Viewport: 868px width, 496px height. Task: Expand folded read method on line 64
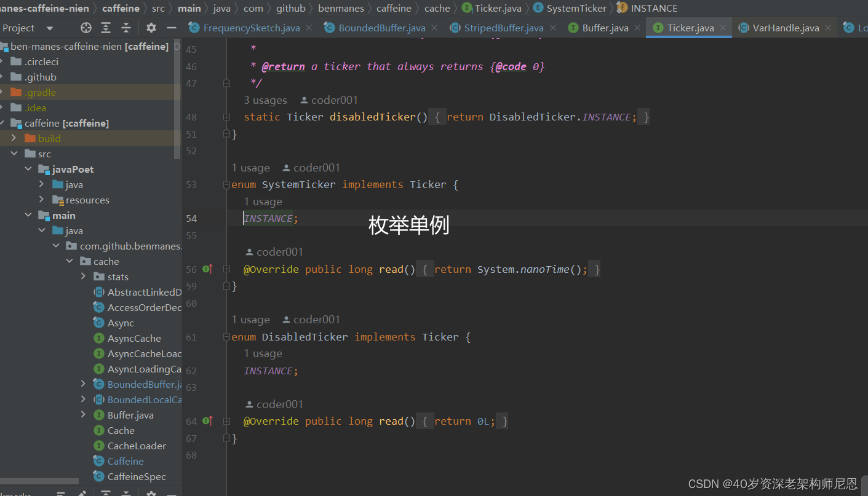tap(226, 421)
